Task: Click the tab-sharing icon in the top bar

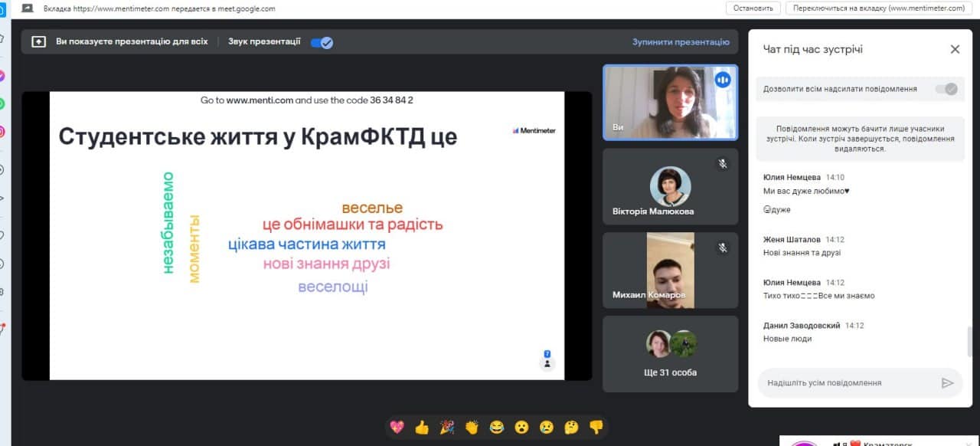Action: click(x=27, y=8)
